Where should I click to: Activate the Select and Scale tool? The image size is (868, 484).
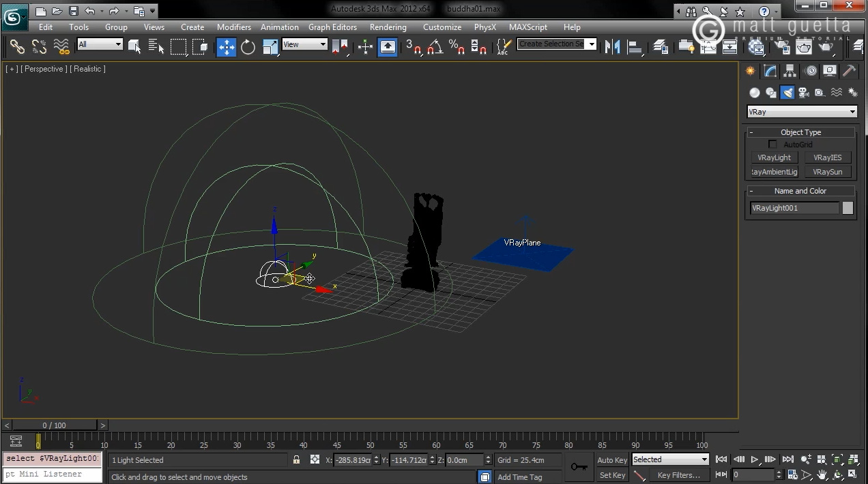click(x=270, y=46)
